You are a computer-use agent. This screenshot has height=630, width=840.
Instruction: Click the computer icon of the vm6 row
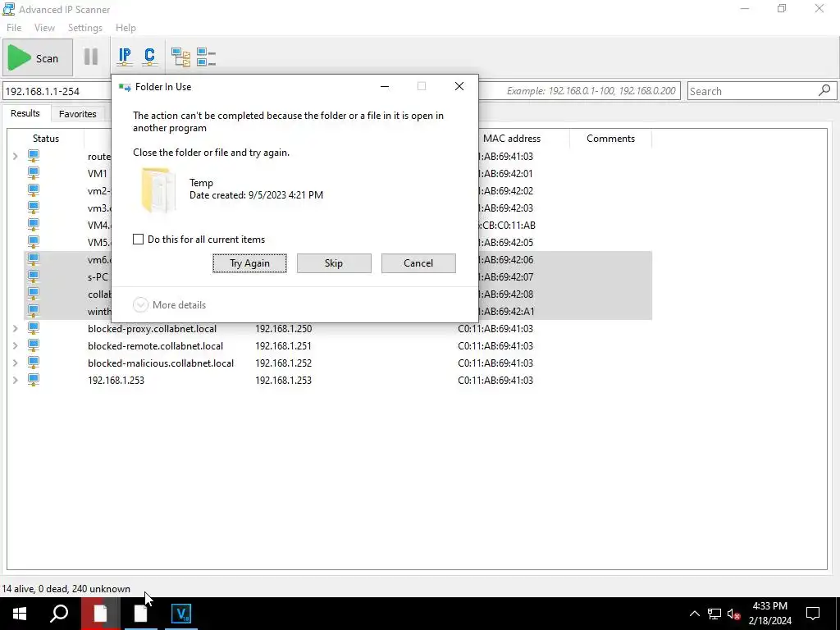(33, 259)
